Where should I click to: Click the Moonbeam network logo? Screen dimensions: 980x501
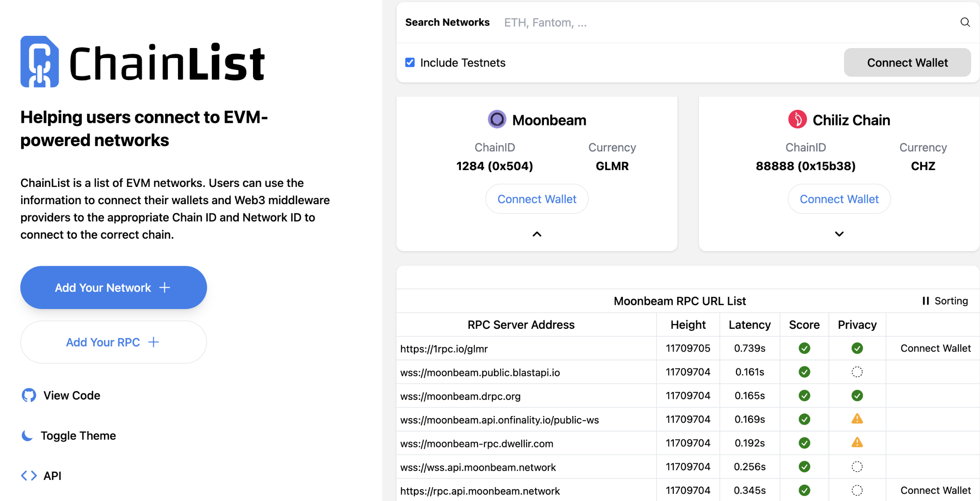(x=497, y=120)
